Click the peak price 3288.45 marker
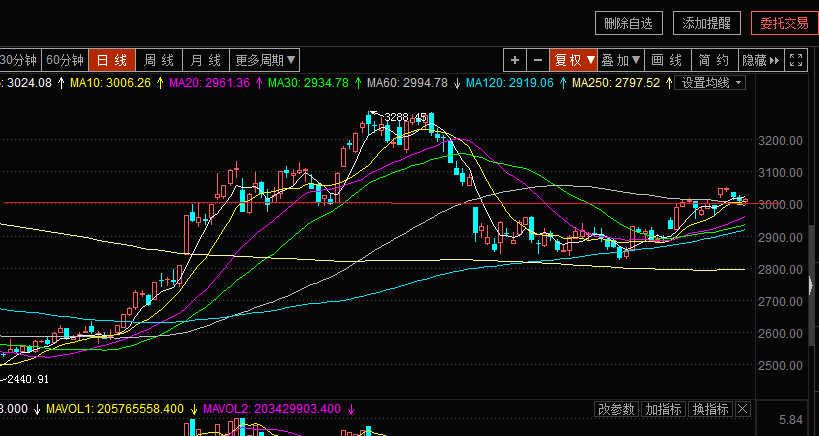 405,117
